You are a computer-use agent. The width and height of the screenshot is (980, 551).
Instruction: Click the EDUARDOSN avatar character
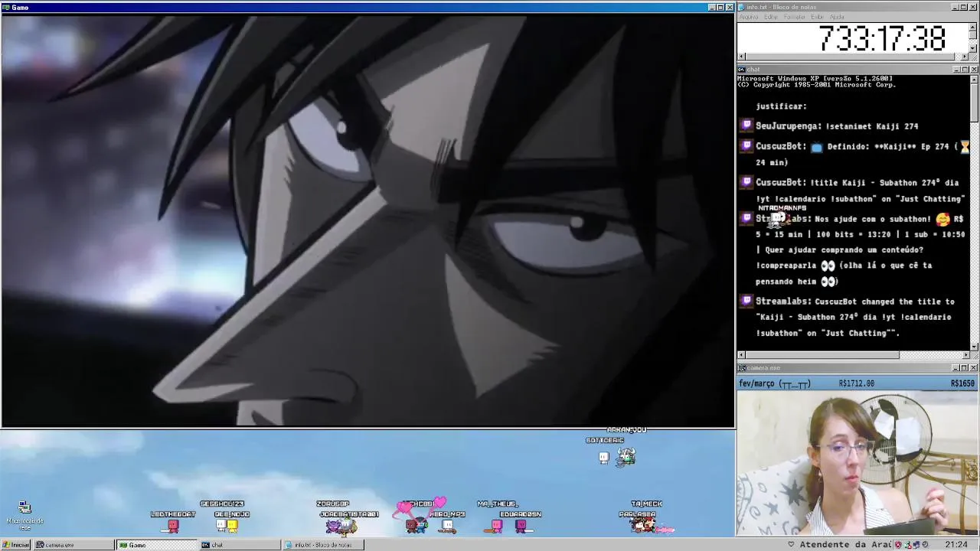coord(521,526)
